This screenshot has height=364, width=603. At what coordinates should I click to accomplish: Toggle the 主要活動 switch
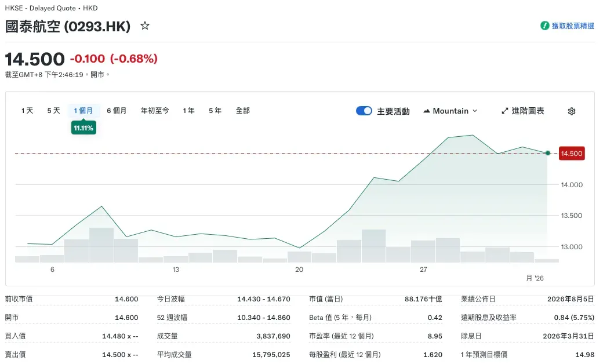click(x=364, y=111)
